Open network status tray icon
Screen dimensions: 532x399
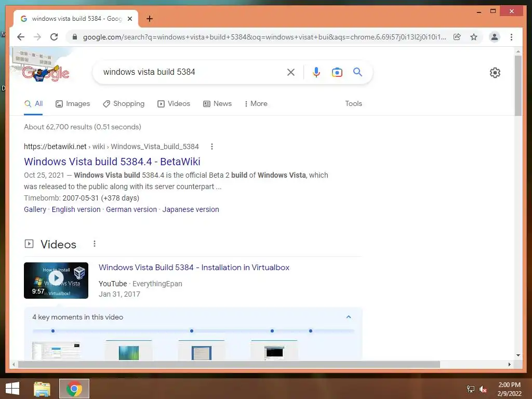471,389
